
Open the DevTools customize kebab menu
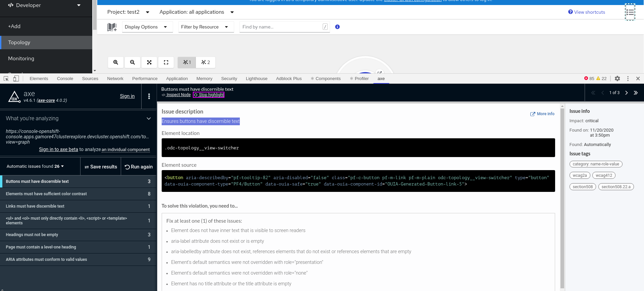point(628,78)
